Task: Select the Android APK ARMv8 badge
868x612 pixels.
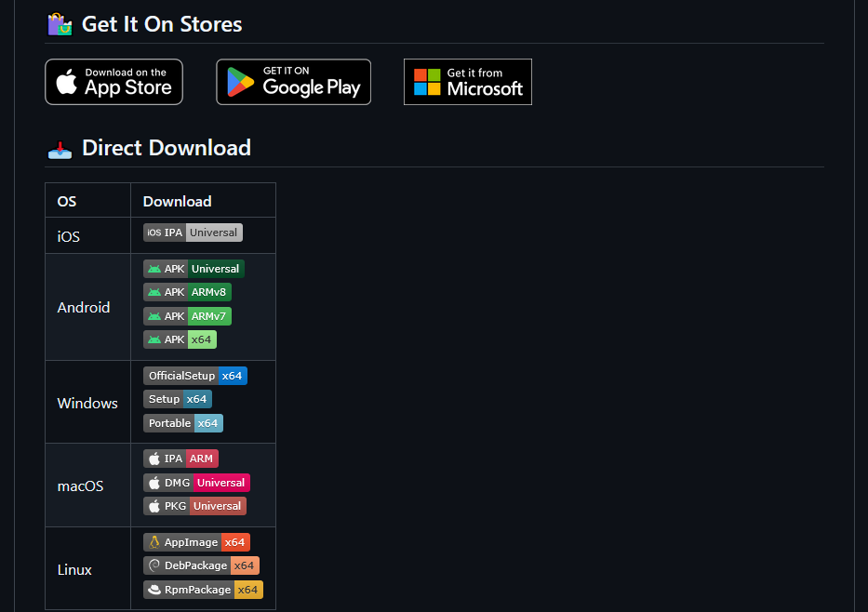Action: (x=187, y=292)
